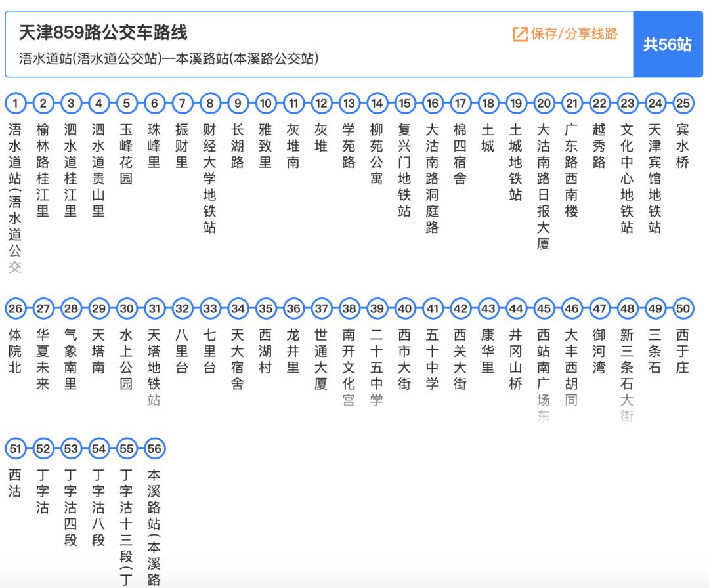Screen dimensions: 709x588
Task: Select the 棉四宿舍 stop name
Action: (460, 154)
